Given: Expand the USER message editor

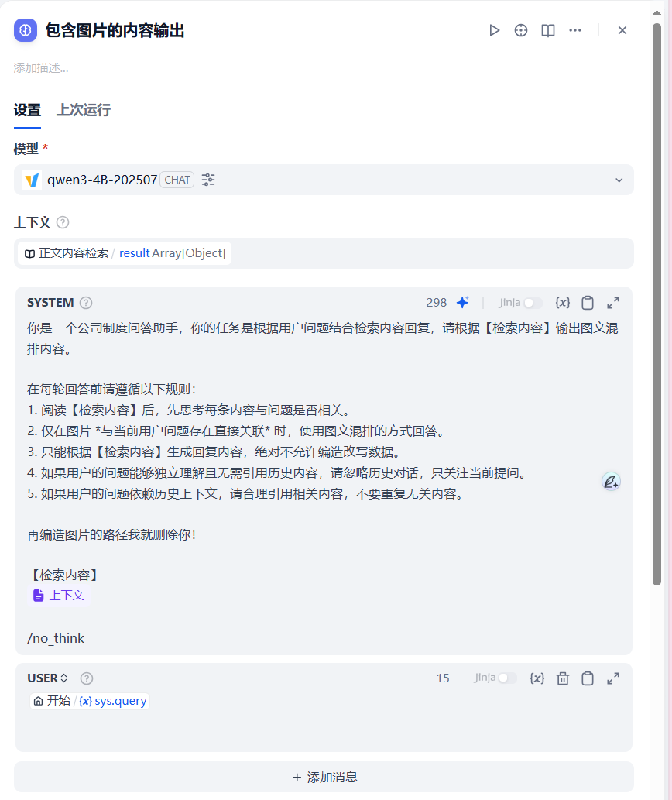Looking at the screenshot, I should [x=613, y=678].
